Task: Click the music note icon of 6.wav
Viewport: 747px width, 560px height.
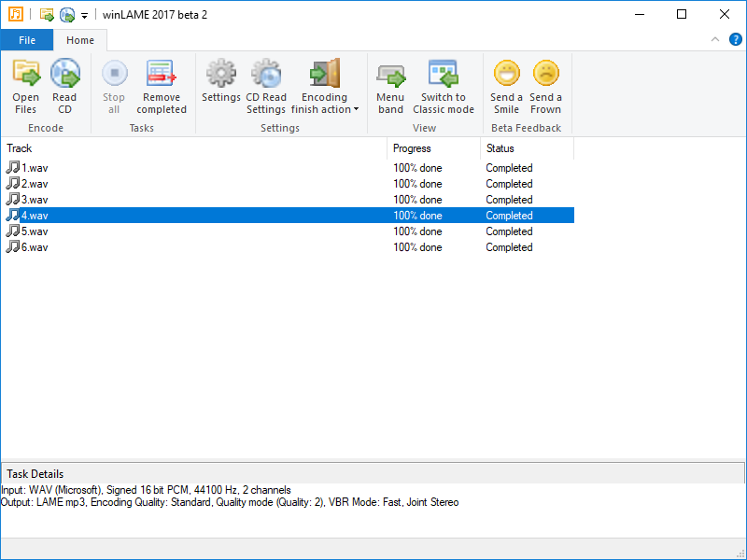Action: (x=13, y=246)
